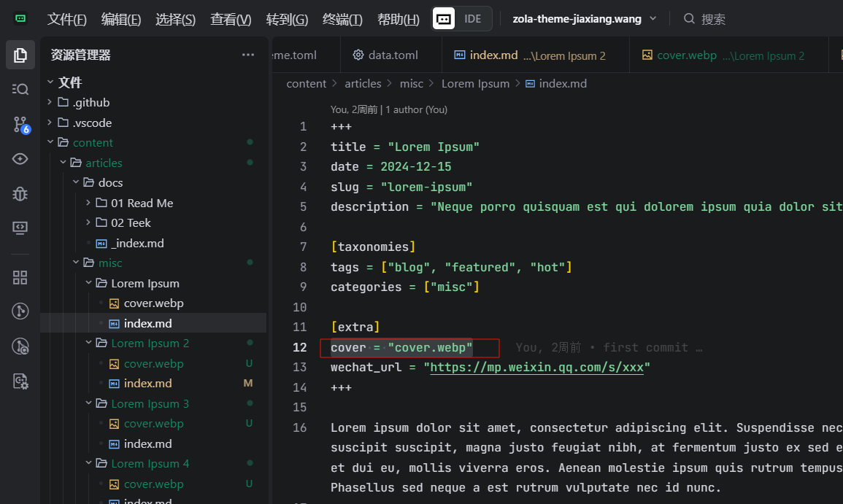Open the 选择(S) menu
Image resolution: width=843 pixels, height=504 pixels.
(x=175, y=20)
